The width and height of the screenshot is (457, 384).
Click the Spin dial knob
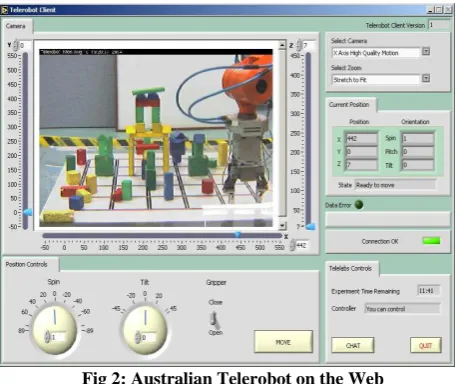[54, 329]
